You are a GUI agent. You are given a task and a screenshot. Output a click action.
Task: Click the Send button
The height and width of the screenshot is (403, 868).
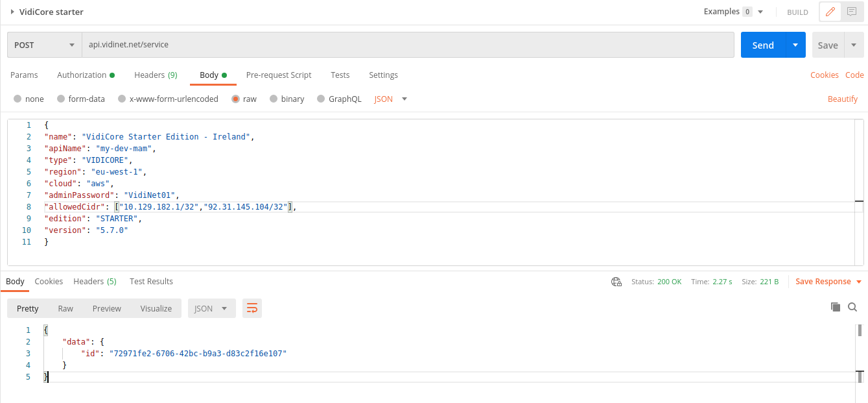coord(763,45)
